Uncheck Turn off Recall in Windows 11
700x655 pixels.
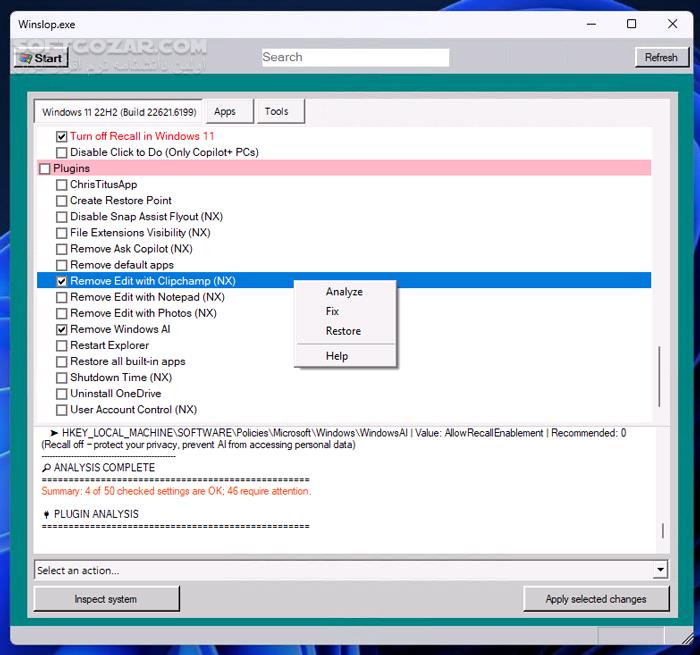[62, 137]
